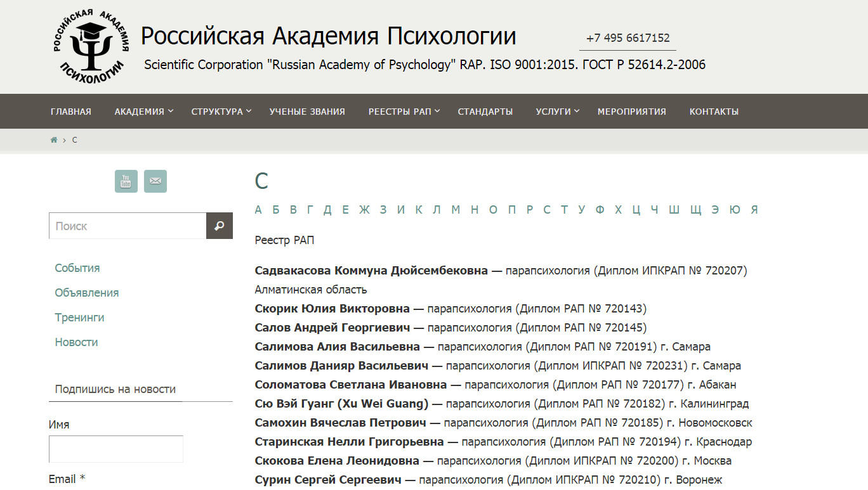868x490 pixels.
Task: Open the YouTube channel icon
Action: [126, 181]
